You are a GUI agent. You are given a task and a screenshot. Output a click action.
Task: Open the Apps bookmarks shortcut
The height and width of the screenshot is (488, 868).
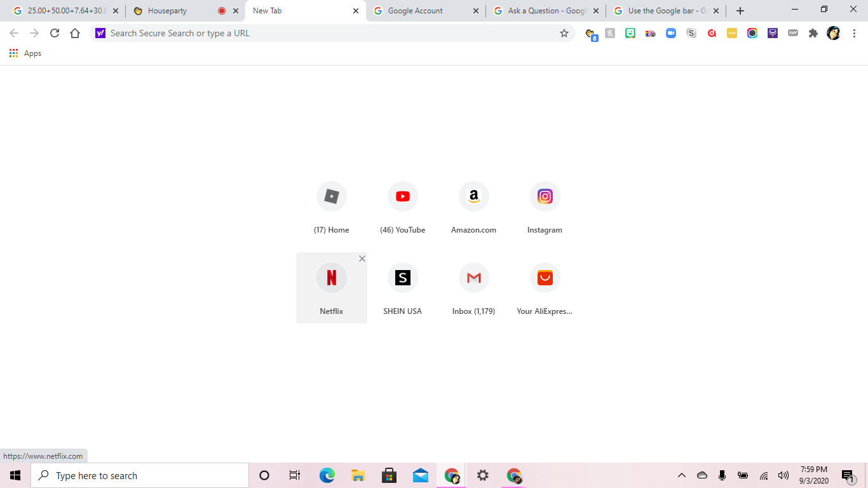point(25,53)
